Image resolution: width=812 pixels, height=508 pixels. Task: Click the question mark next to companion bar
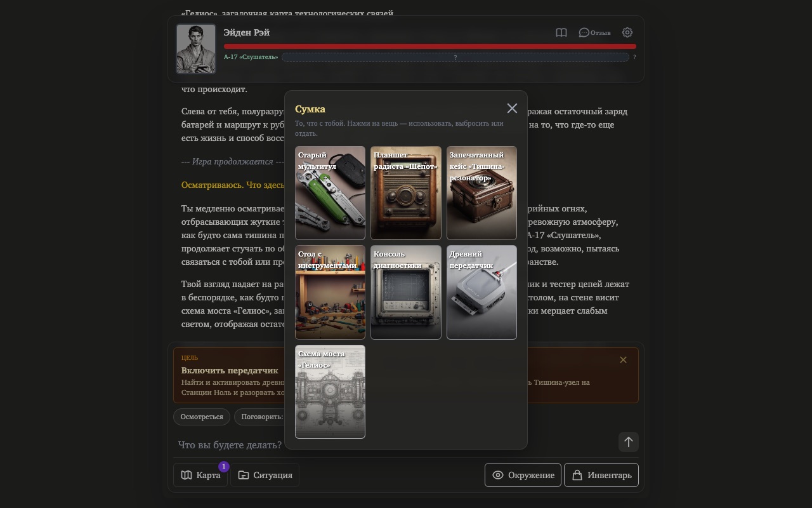click(x=634, y=57)
